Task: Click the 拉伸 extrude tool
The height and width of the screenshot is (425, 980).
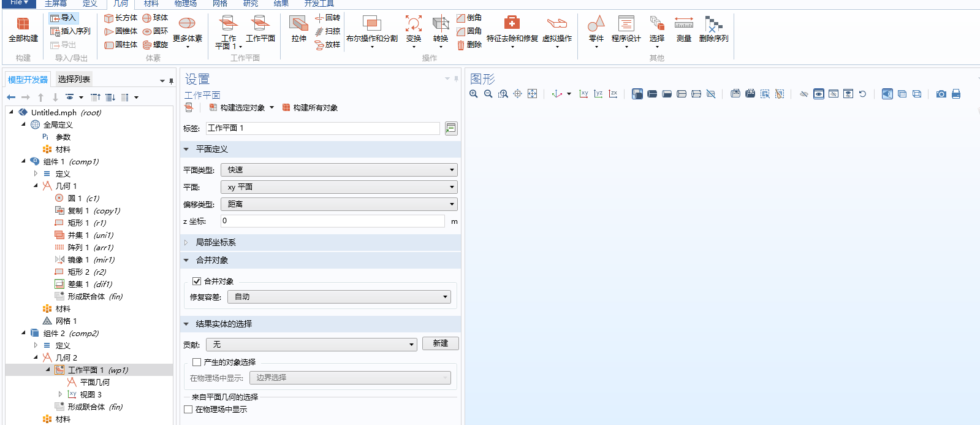Action: (298, 29)
